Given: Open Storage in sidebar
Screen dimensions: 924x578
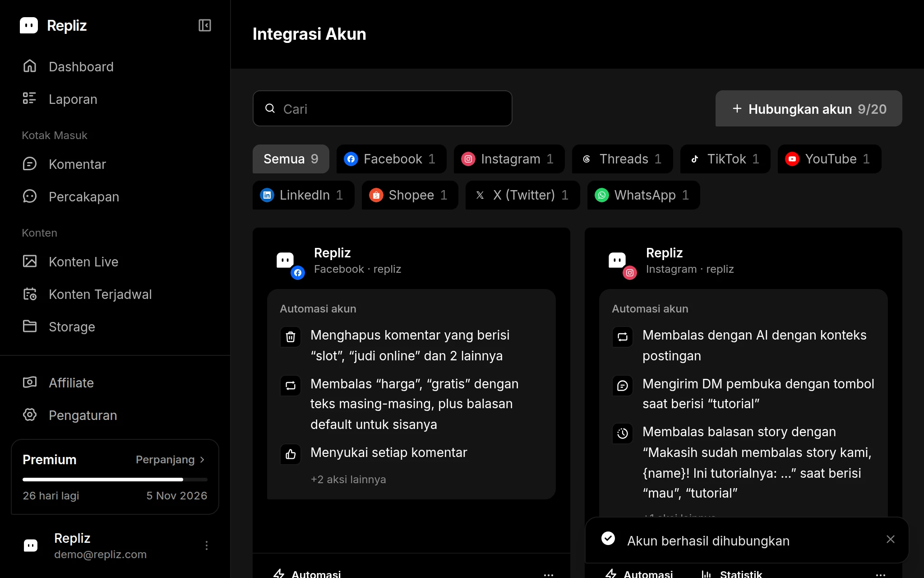Looking at the screenshot, I should (115, 327).
